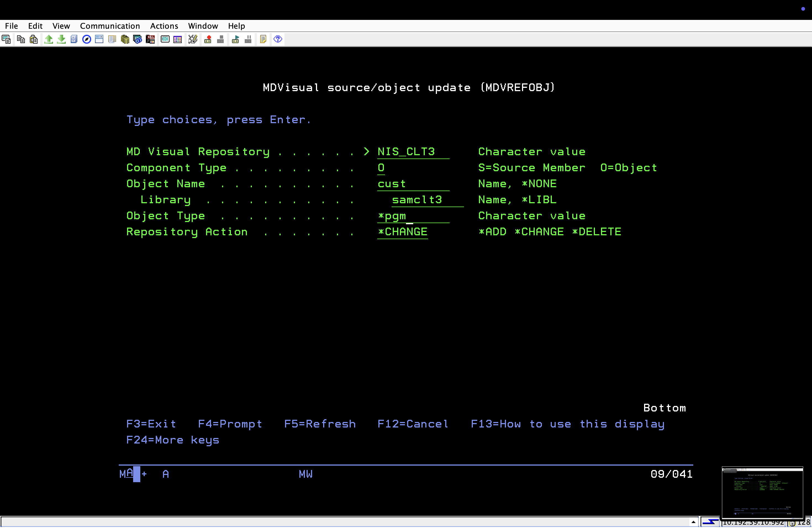Click the F4=Prompt function key
This screenshot has width=812, height=528.
[230, 424]
